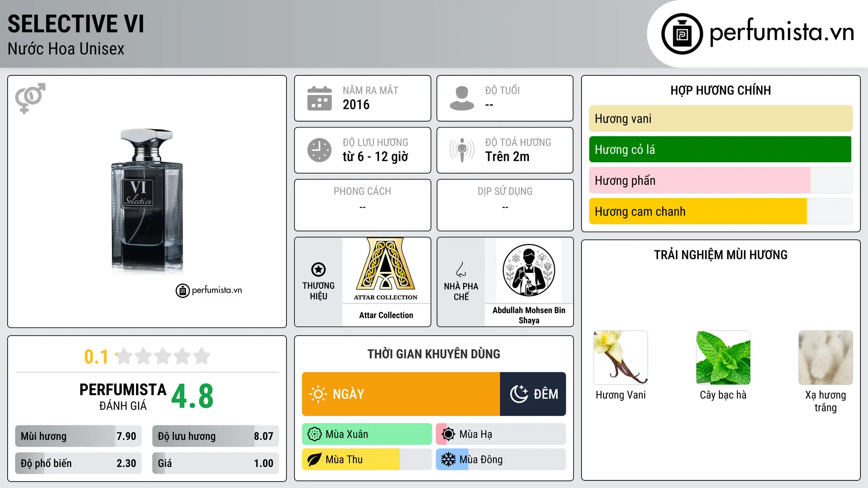Click the Attar Collection brand name link
868x488 pixels.
coord(386,315)
